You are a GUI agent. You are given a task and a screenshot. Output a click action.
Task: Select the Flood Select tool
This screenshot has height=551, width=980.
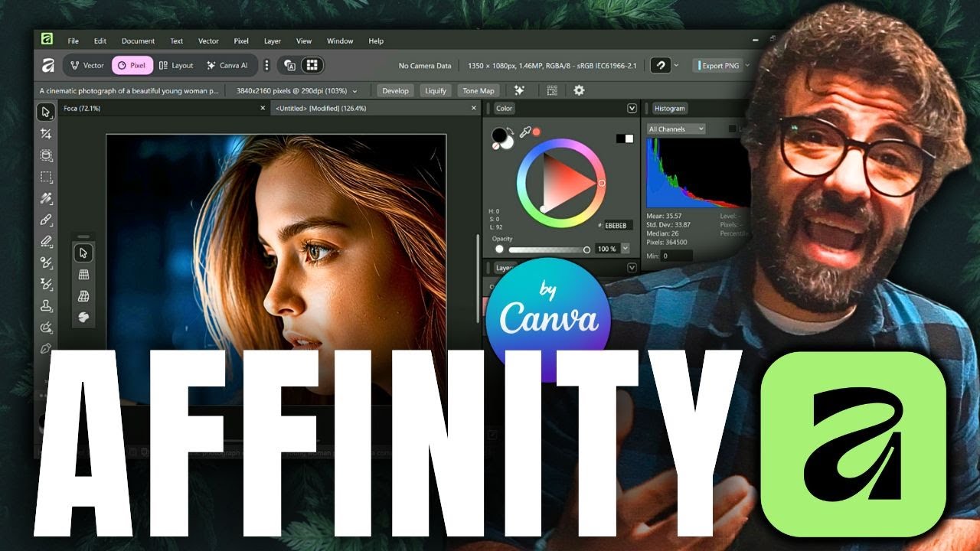46,198
